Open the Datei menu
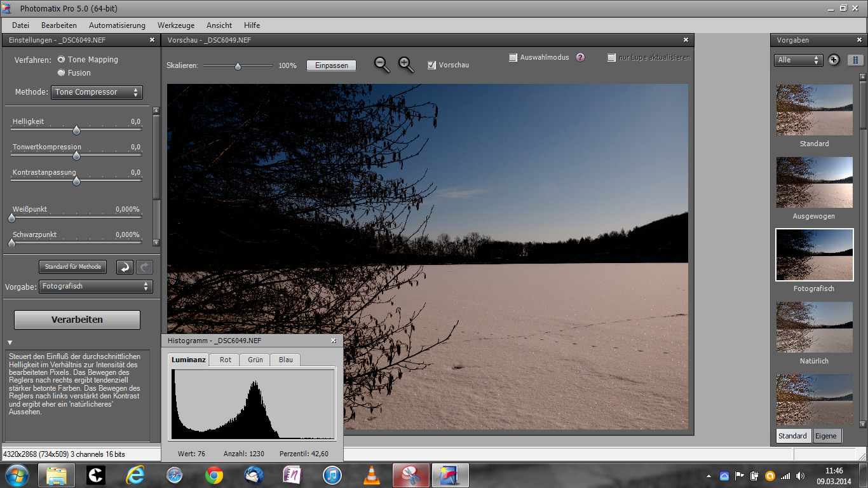The height and width of the screenshot is (488, 868). coord(21,25)
